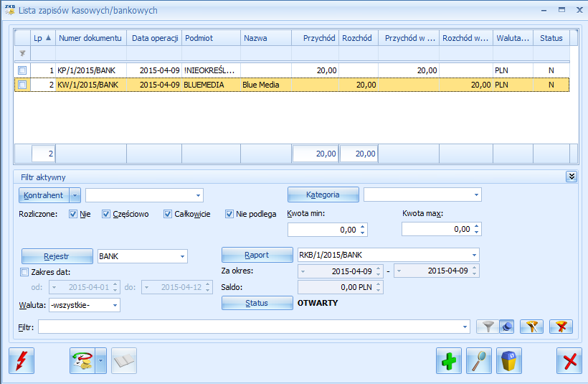Screen dimensions: 588x384
Task: Uncheck the Nie settlement checkbox
Action: point(73,214)
